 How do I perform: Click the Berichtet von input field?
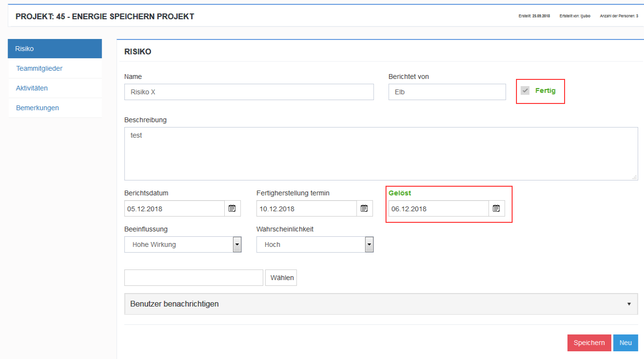click(447, 92)
